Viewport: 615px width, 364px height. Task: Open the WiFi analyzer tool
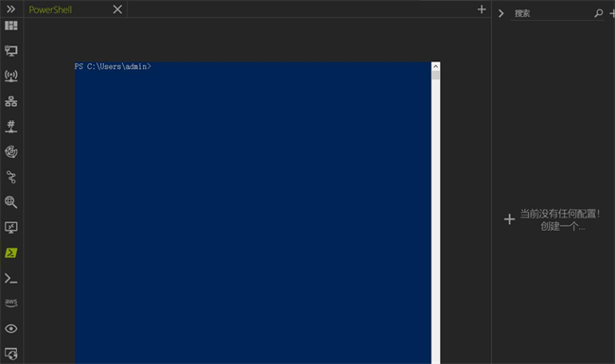pyautogui.click(x=11, y=76)
